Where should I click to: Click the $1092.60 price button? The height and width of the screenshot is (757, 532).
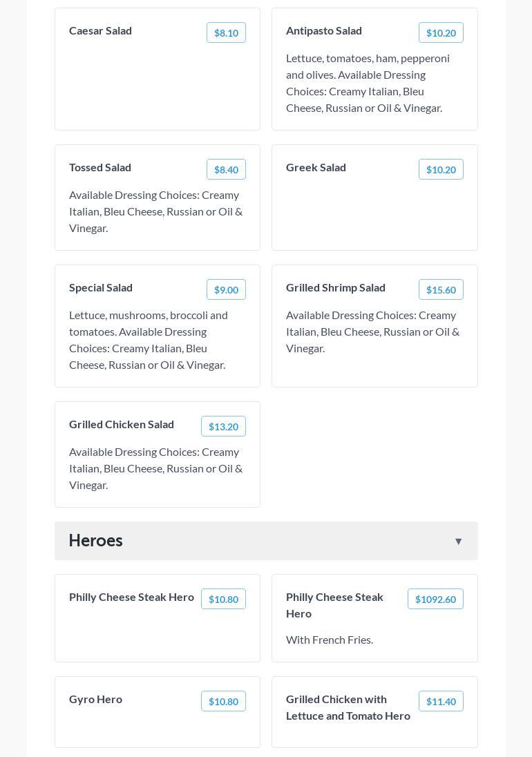[435, 599]
